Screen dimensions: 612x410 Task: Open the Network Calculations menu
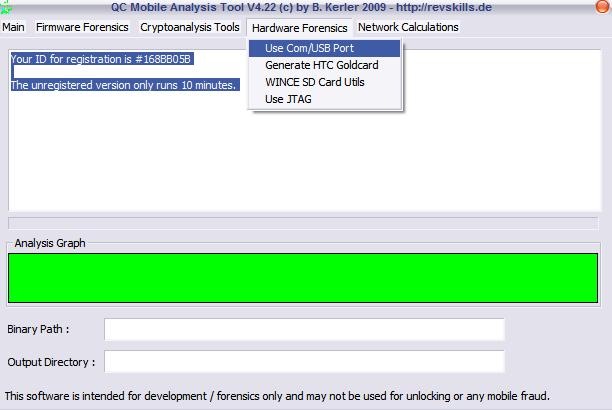coord(408,27)
